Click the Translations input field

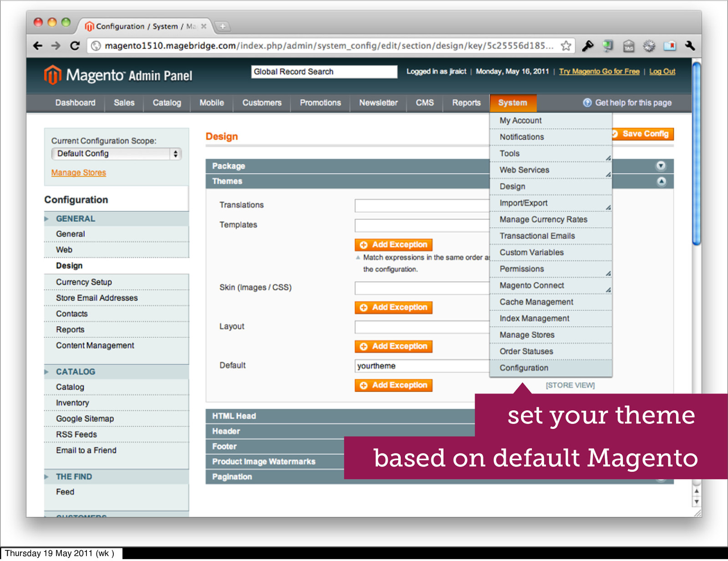pos(422,205)
